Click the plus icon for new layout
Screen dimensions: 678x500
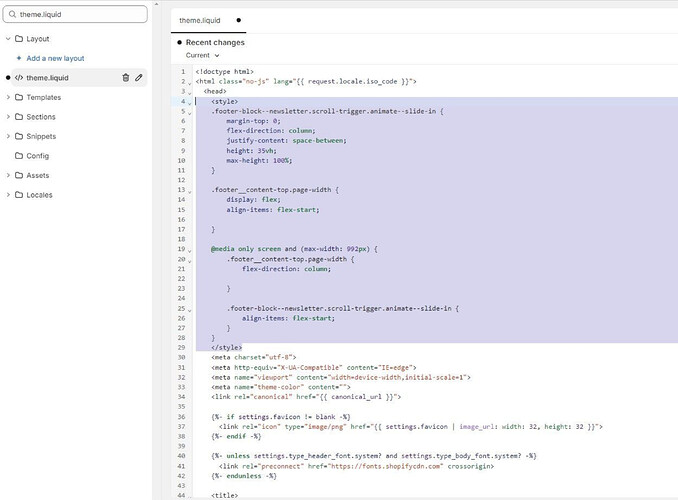point(19,58)
